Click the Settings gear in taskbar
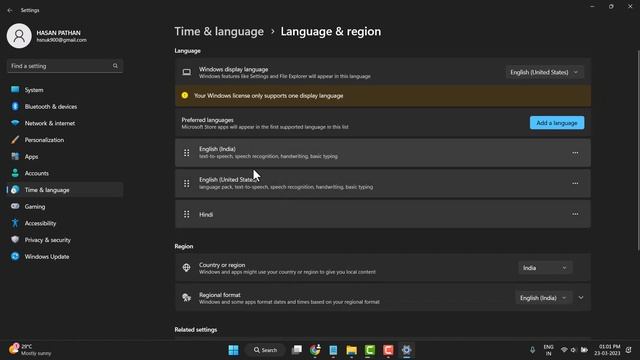 coord(407,350)
